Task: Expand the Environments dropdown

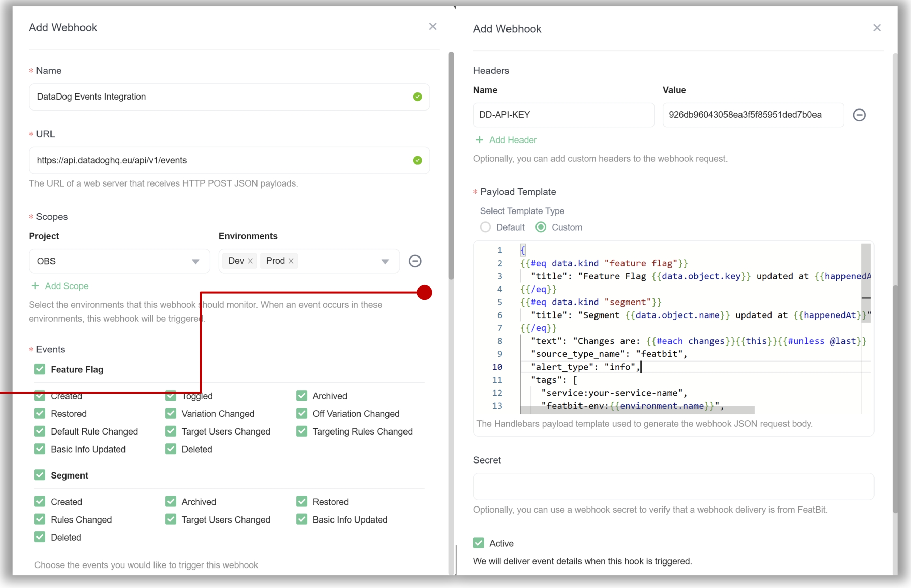Action: [x=385, y=261]
